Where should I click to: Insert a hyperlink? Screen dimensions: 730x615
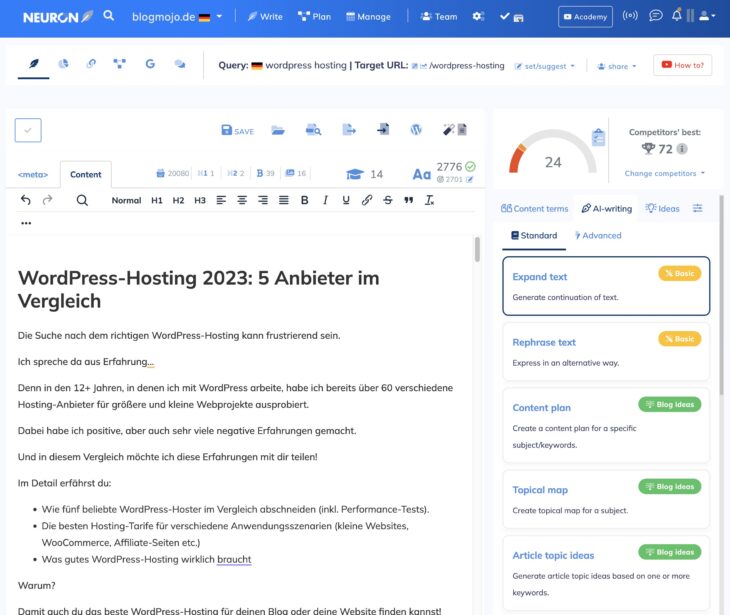(x=367, y=200)
